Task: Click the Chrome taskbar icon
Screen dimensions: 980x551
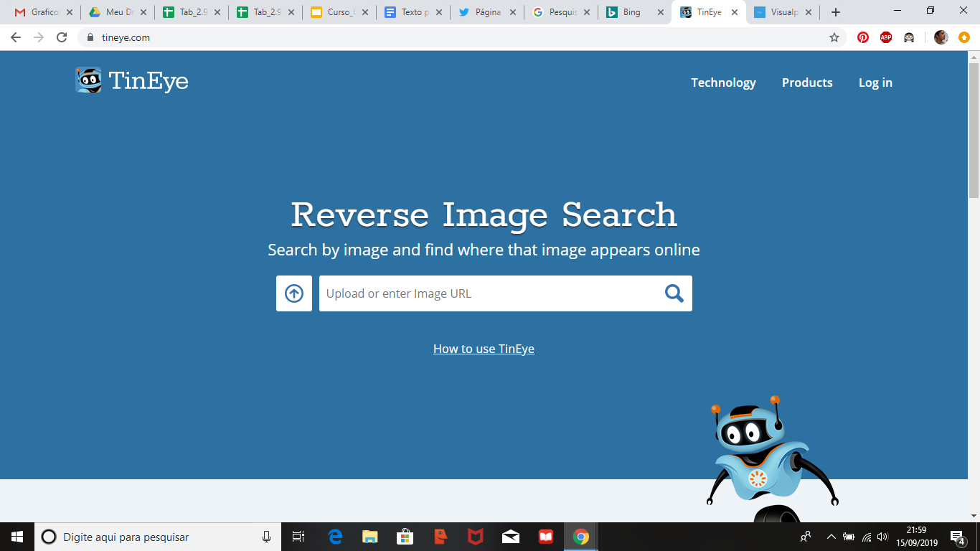Action: click(581, 537)
